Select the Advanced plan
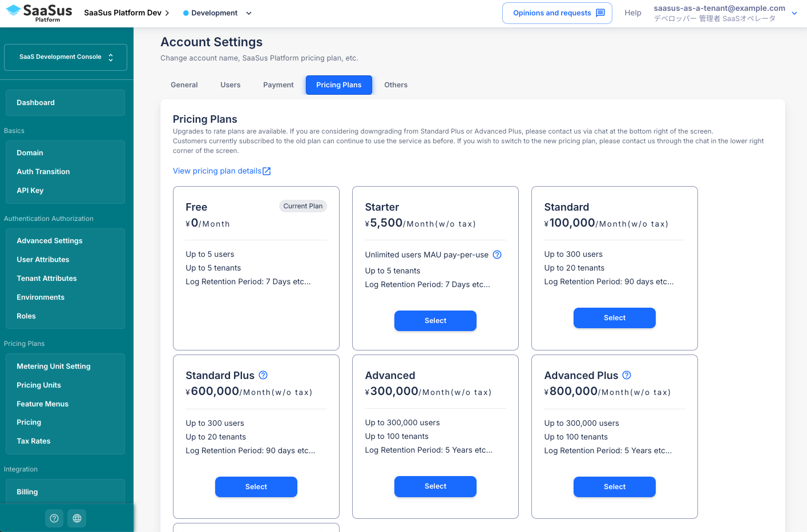Image resolution: width=807 pixels, height=532 pixels. [435, 486]
